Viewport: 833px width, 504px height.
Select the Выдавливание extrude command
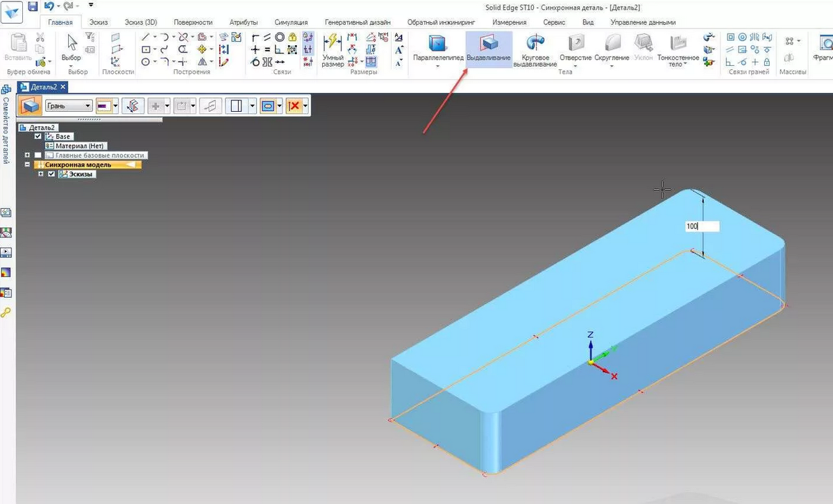[489, 49]
